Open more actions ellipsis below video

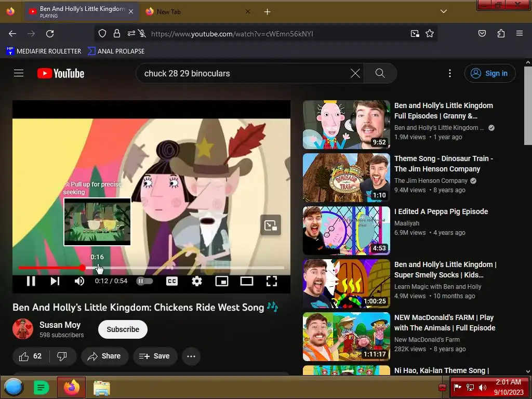pyautogui.click(x=191, y=356)
